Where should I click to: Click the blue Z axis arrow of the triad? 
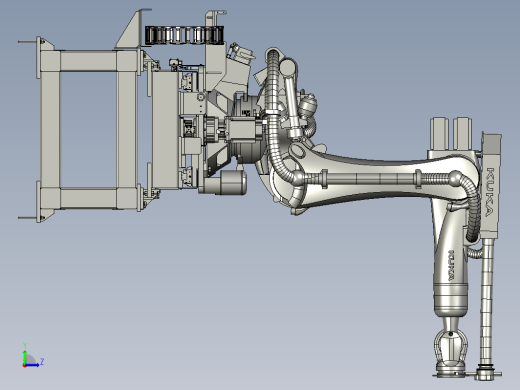point(32,365)
